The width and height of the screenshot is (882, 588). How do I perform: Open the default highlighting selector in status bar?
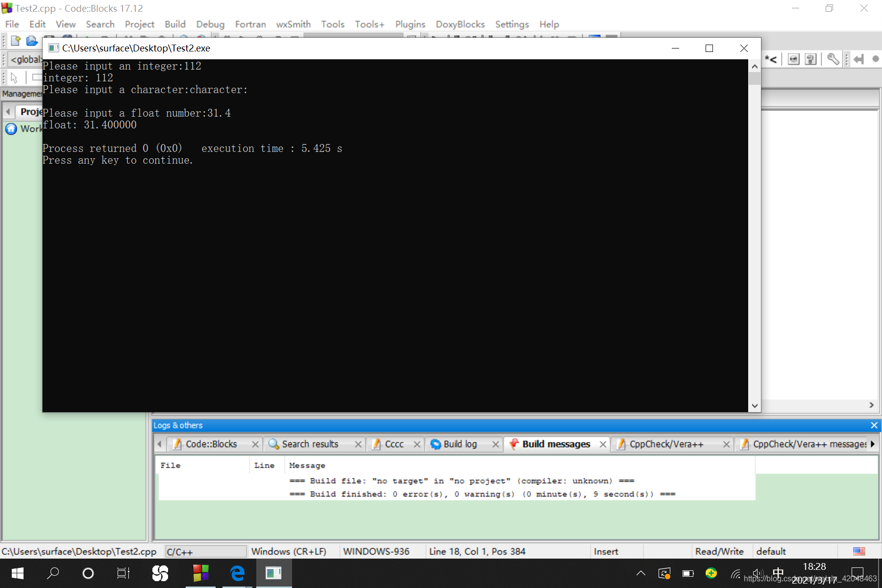[x=771, y=551]
